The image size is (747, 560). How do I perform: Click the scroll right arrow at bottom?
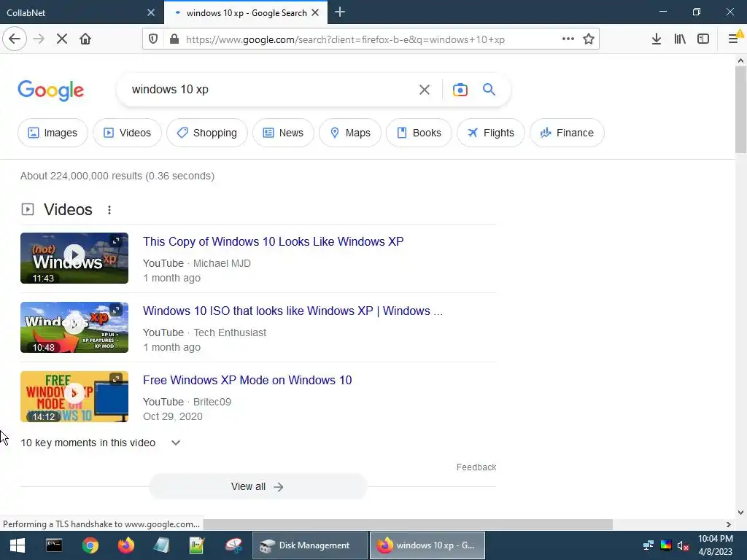[729, 524]
